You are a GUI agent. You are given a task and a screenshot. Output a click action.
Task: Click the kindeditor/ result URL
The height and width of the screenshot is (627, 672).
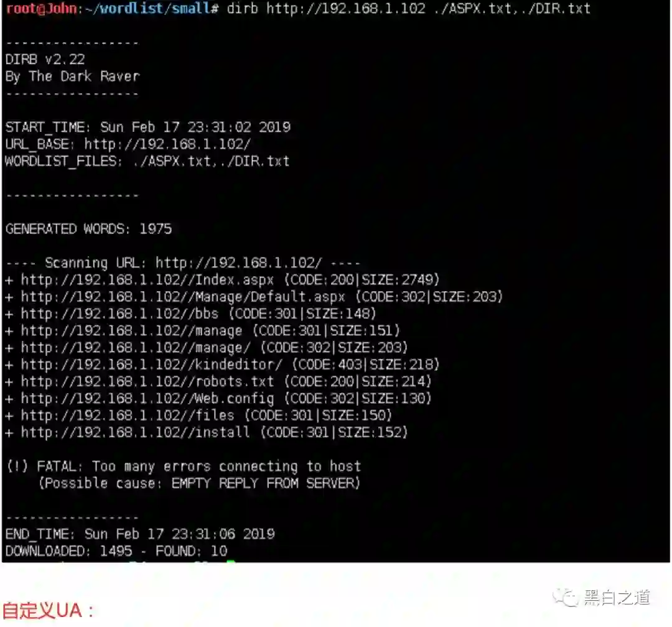pos(151,365)
